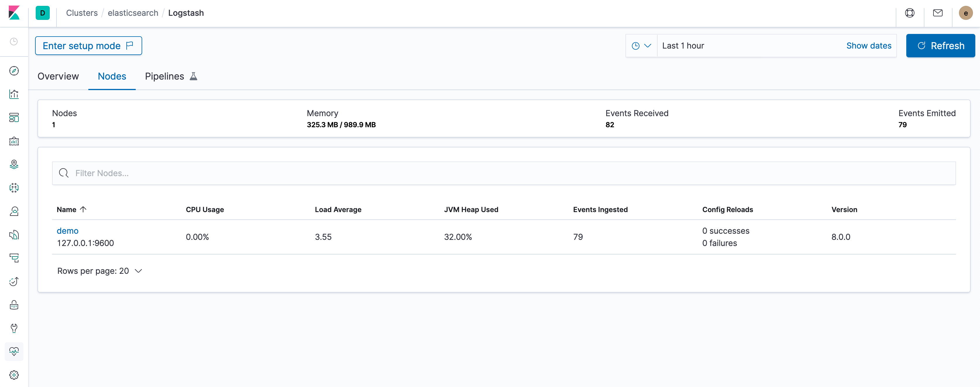Click the Kibana logo icon

(x=14, y=12)
